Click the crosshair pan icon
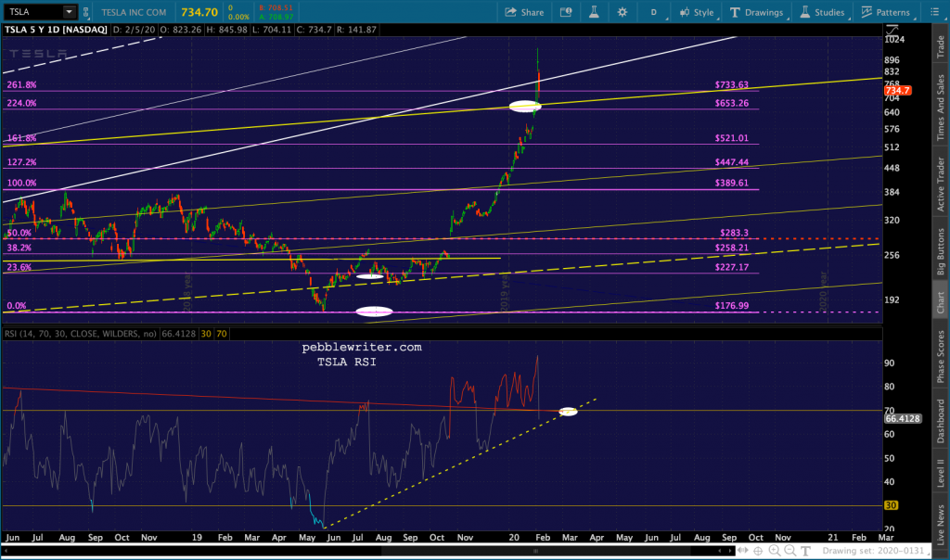Screen dimensions: 950x560 pyautogui.click(x=758, y=551)
